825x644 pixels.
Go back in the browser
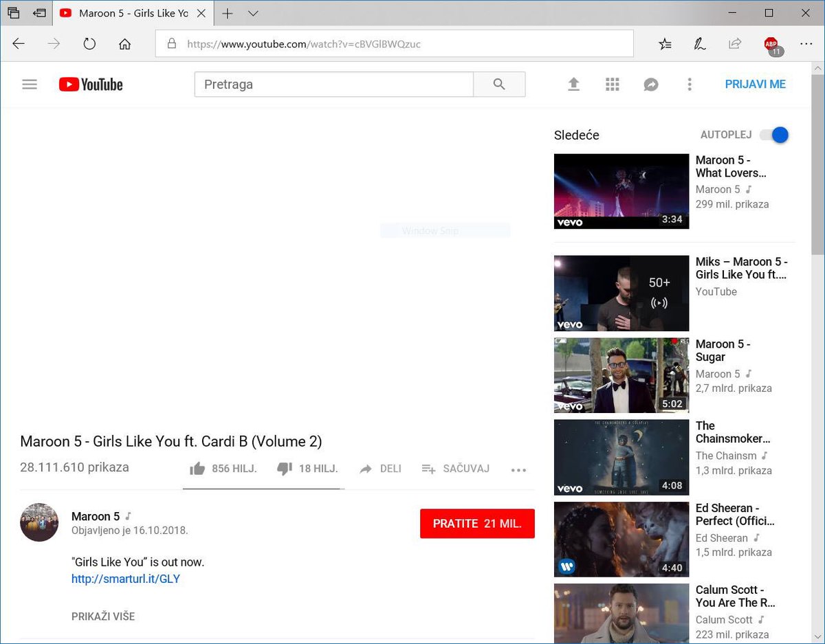(x=19, y=44)
